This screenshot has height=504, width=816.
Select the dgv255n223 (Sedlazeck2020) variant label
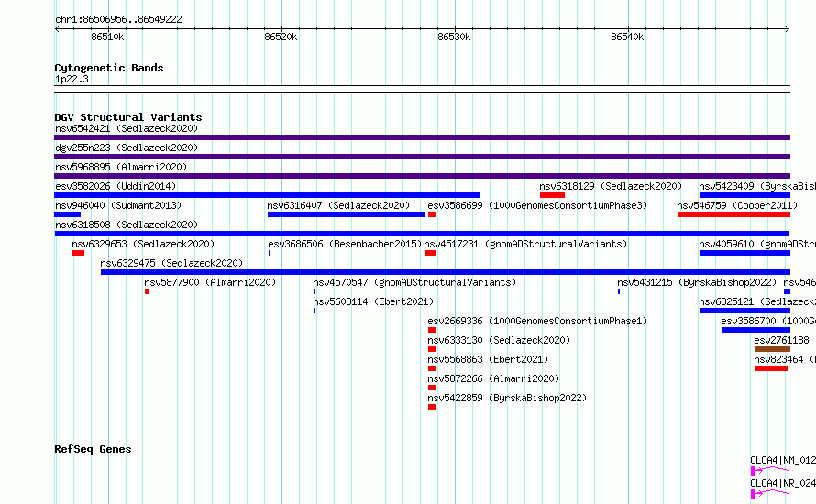pyautogui.click(x=127, y=148)
